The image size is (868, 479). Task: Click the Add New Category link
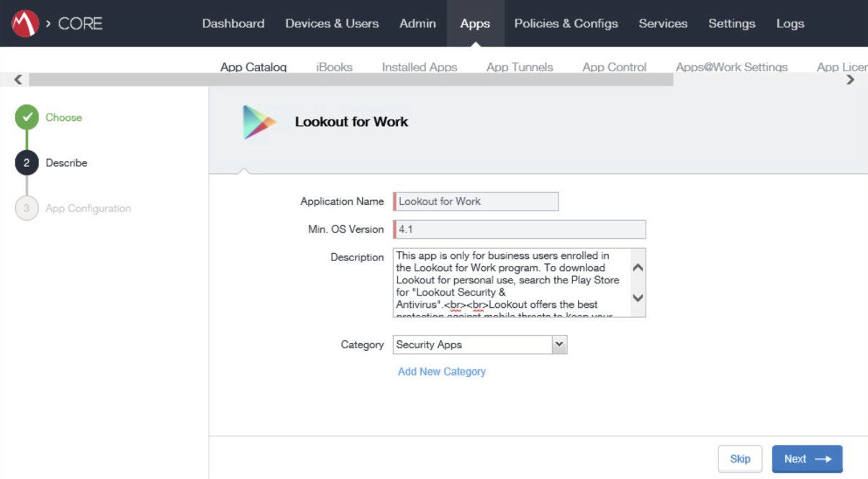click(x=441, y=371)
